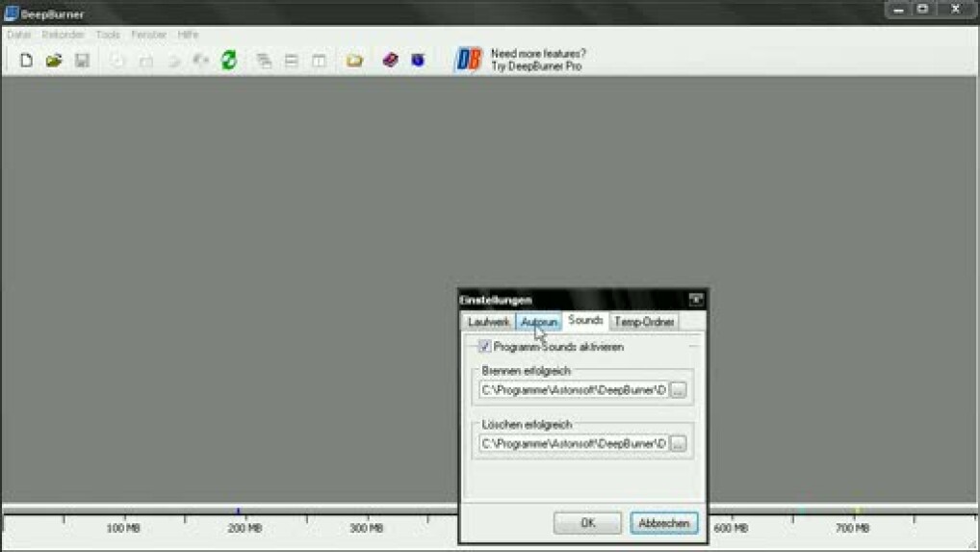
Task: Browse for Brennen erfolgreich sound file
Action: [x=678, y=390]
